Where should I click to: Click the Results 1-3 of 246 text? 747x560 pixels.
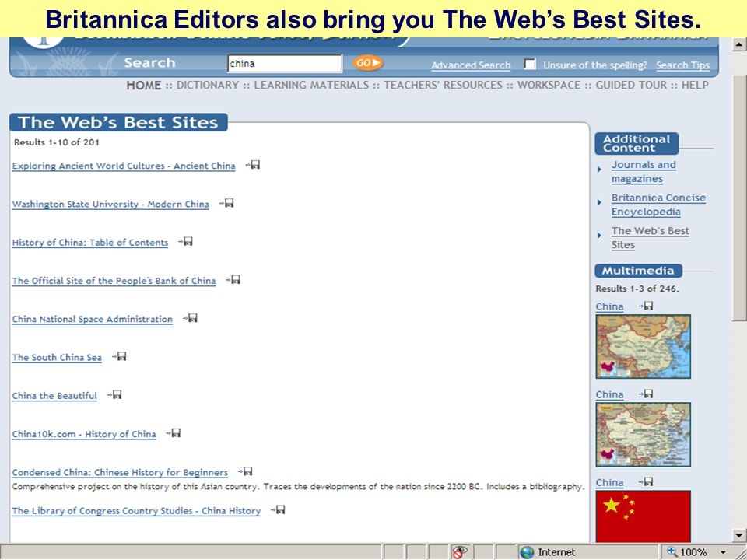(x=637, y=289)
